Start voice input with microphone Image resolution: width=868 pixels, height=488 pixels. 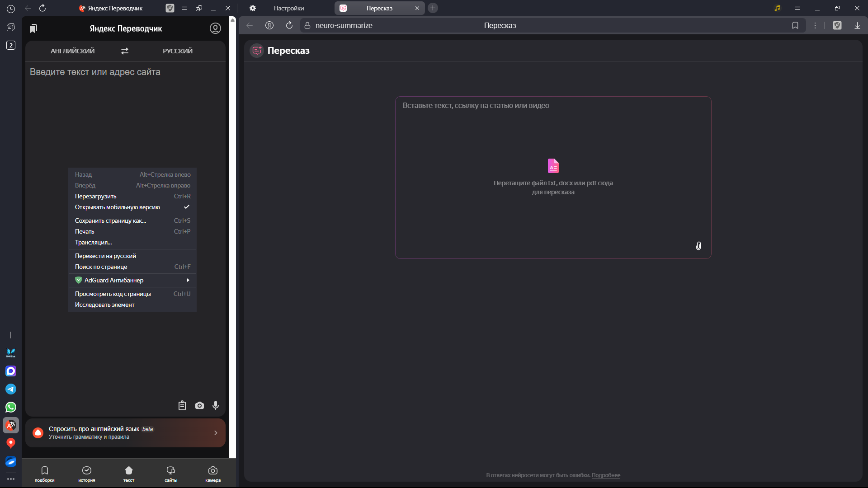(216, 405)
